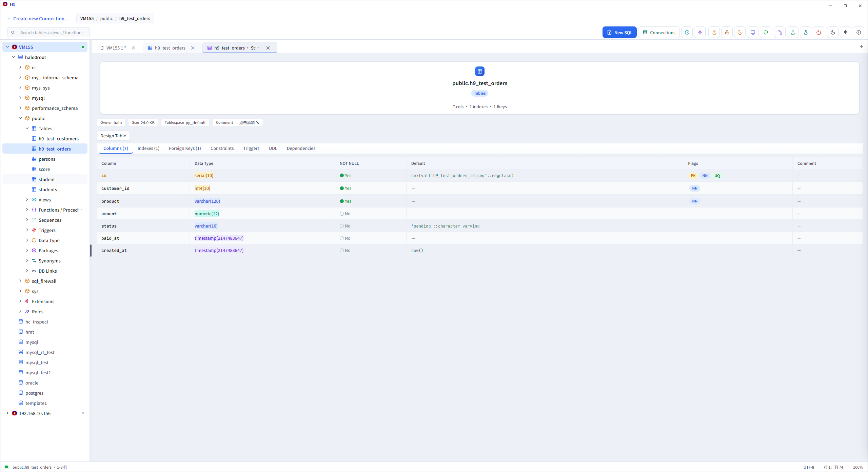Click the sidebar splitter handle

91,251
